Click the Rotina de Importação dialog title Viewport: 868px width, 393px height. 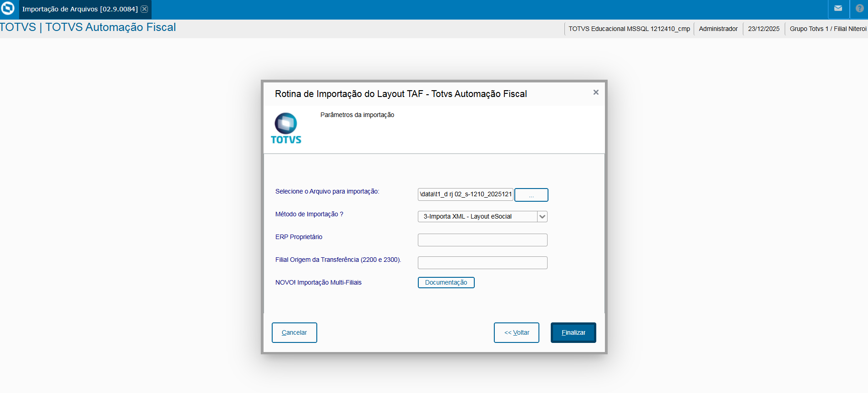point(401,94)
